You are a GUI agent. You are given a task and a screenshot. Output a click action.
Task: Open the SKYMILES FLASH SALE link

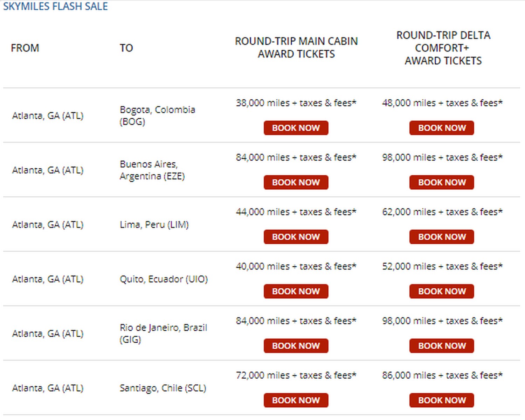(x=55, y=6)
